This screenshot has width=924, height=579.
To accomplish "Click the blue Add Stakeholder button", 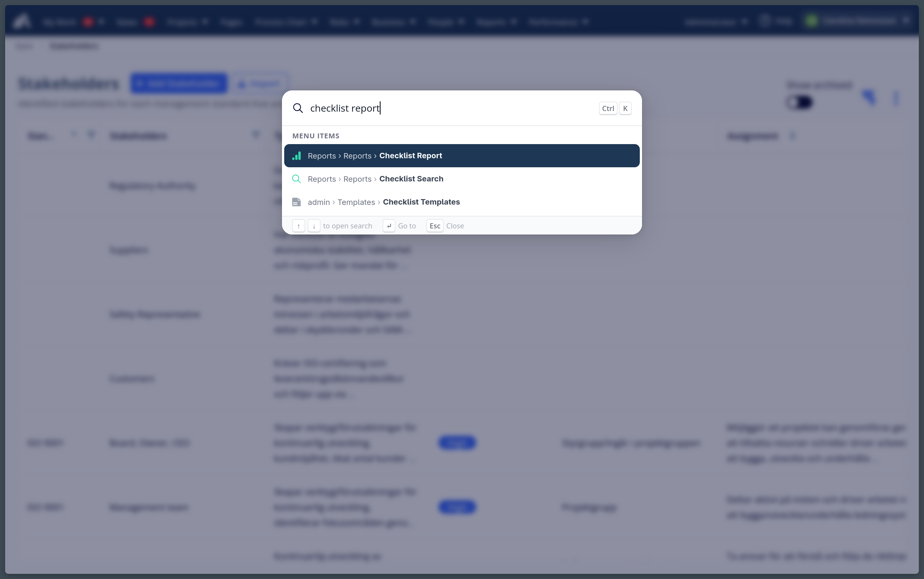I will (x=179, y=83).
